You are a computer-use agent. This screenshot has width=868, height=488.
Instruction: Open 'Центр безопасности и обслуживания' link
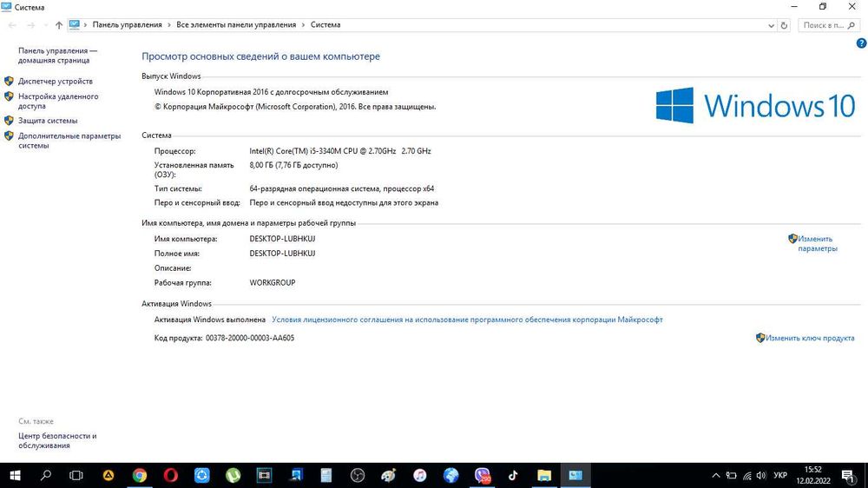click(x=57, y=440)
